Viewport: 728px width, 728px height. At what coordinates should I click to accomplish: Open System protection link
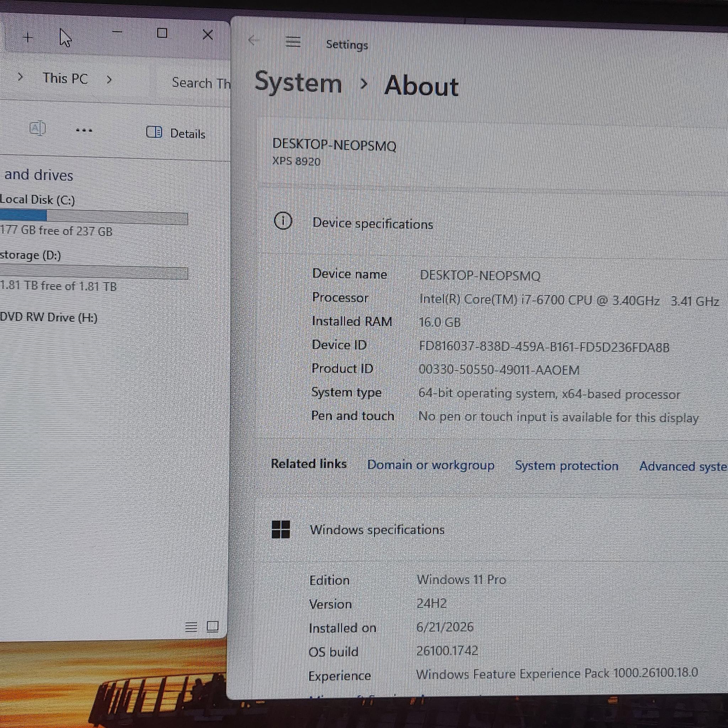pos(567,466)
